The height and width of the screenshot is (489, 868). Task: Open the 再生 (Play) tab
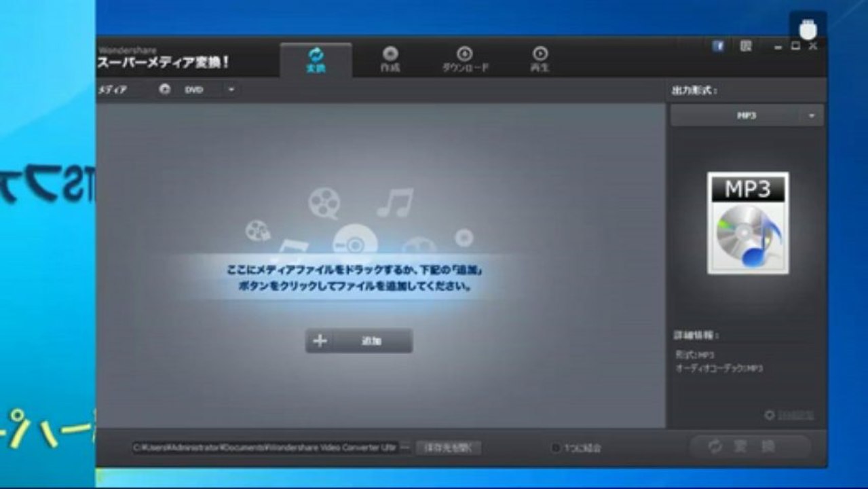click(x=540, y=60)
